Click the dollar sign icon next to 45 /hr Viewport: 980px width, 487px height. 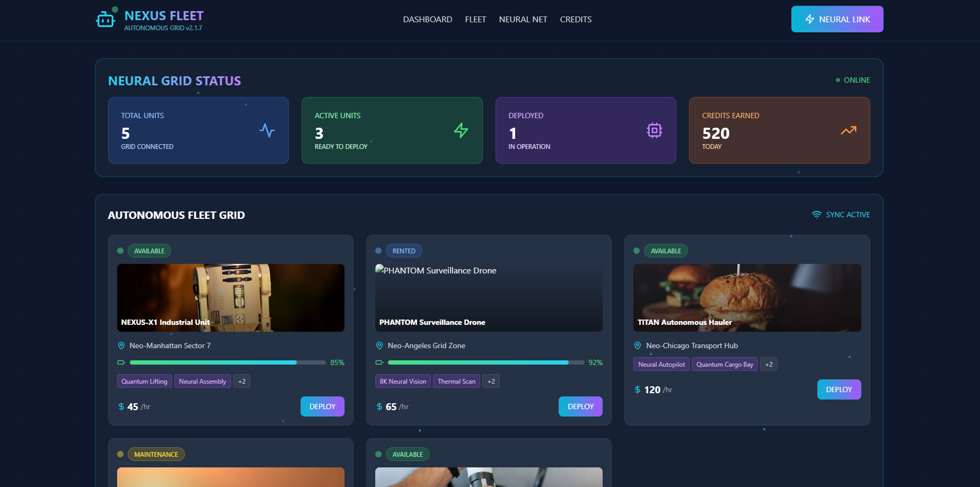(121, 406)
